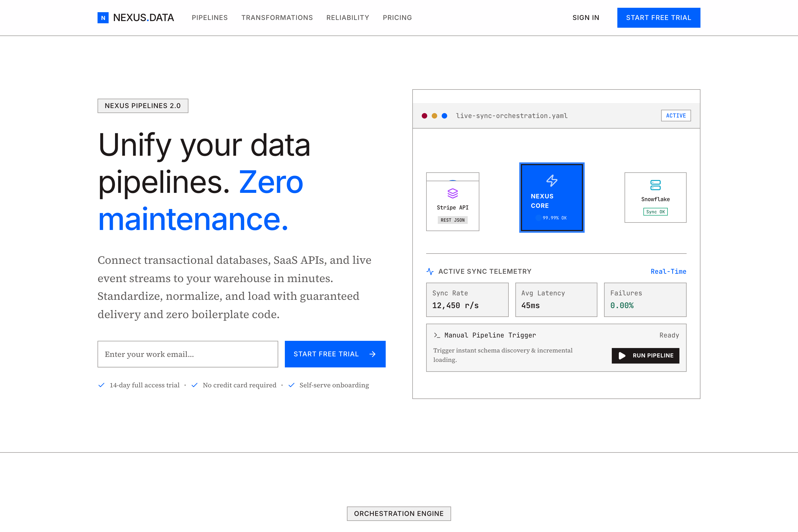Click the Nexus Pipelines 2.0 badge

coord(143,106)
